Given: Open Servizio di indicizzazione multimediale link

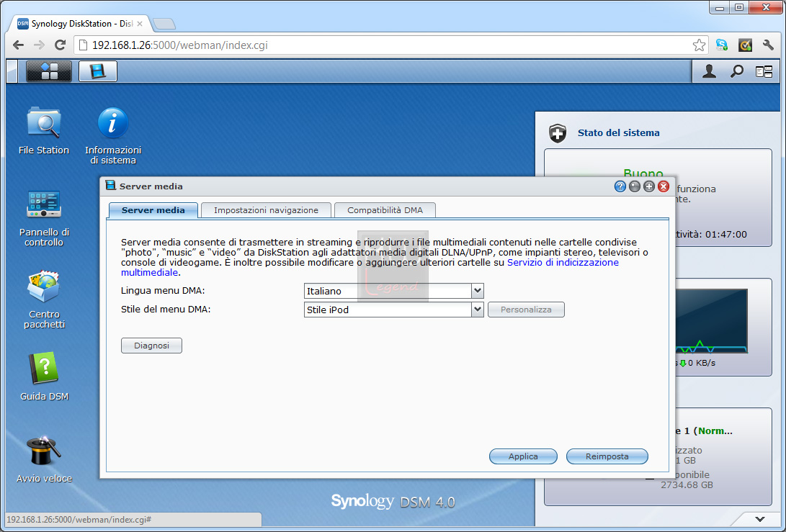Looking at the screenshot, I should tap(563, 263).
